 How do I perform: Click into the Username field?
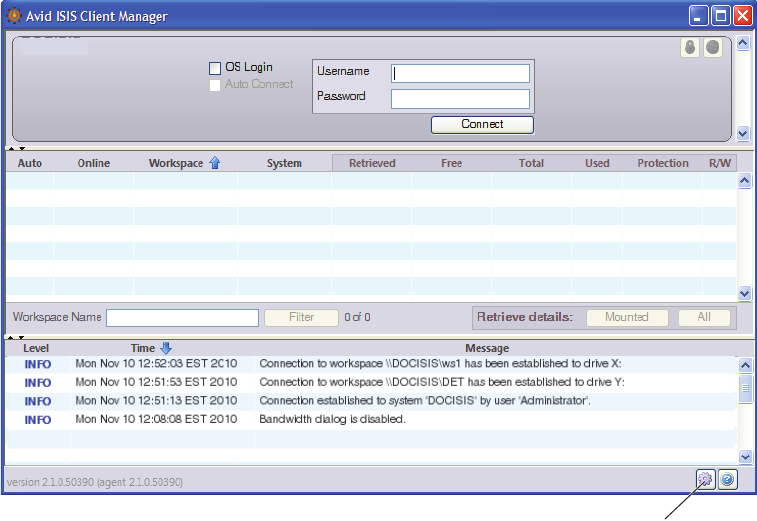coord(460,73)
